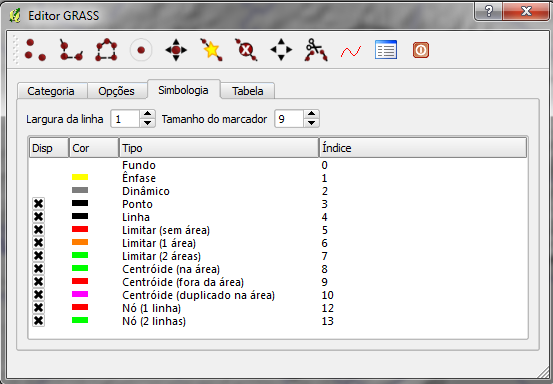The height and width of the screenshot is (384, 553).
Task: Toggle display for Nó (1 linha)
Action: point(38,308)
